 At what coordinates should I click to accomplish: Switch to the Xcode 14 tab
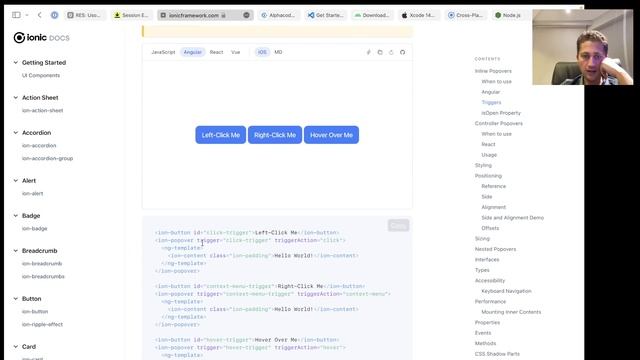pos(418,15)
